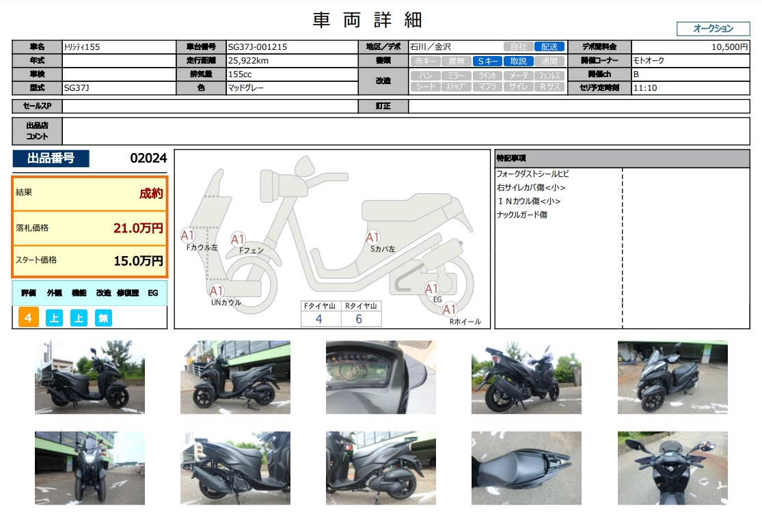
Task: Click the セールスP text field
Action: pyautogui.click(x=210, y=106)
